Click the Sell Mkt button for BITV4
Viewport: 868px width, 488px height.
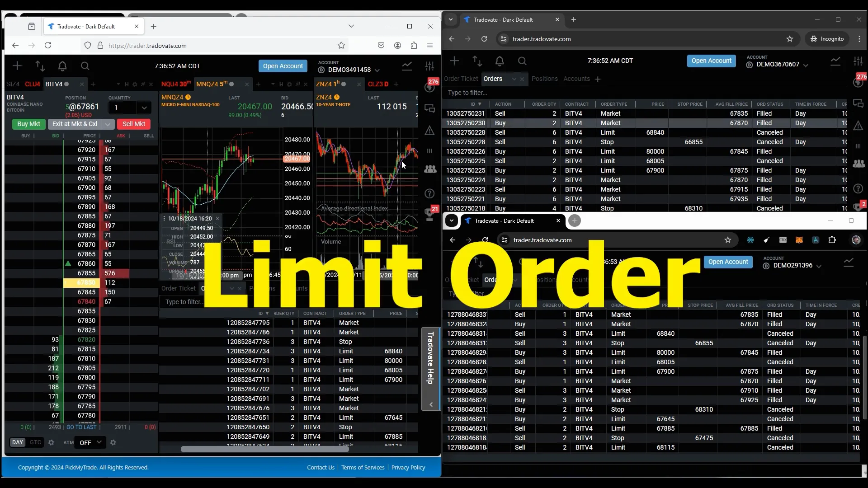[133, 123]
